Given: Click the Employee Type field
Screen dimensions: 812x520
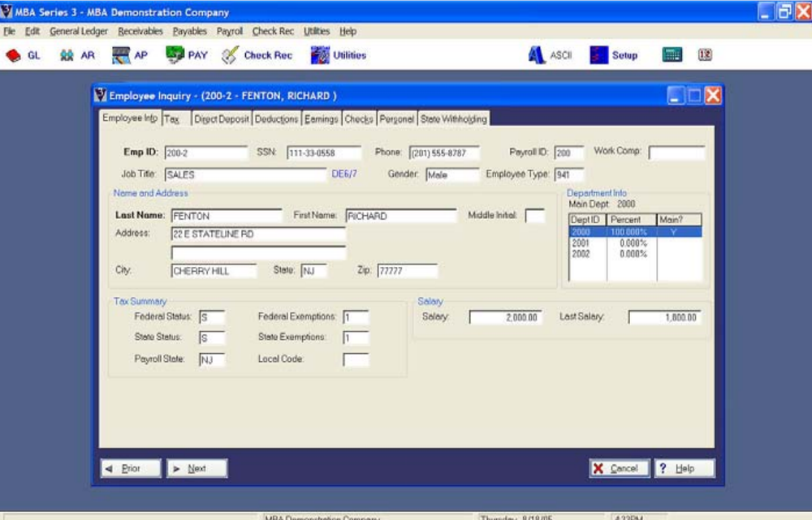Looking at the screenshot, I should click(x=568, y=175).
